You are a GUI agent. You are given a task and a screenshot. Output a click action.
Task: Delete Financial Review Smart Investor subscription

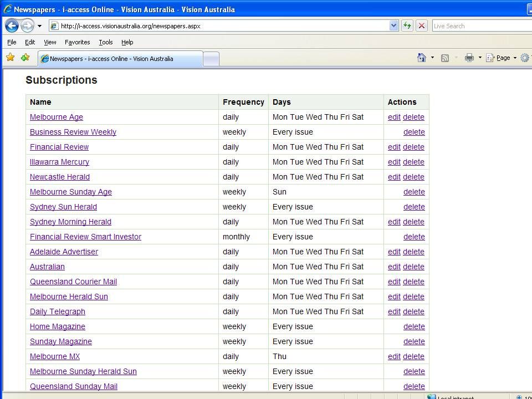click(x=414, y=237)
